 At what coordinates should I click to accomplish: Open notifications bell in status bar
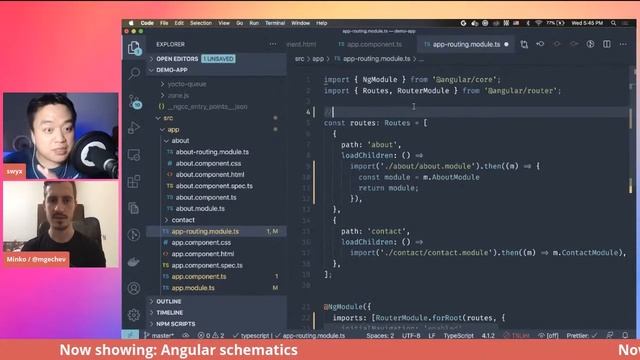tap(625, 336)
